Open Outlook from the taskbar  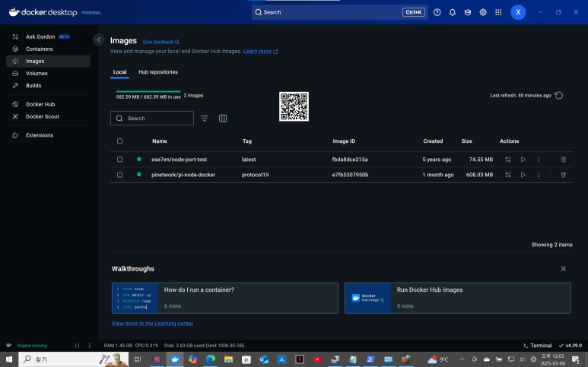[264, 359]
